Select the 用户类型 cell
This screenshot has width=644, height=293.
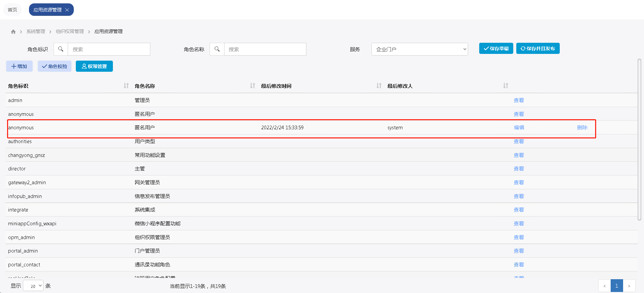pos(145,141)
